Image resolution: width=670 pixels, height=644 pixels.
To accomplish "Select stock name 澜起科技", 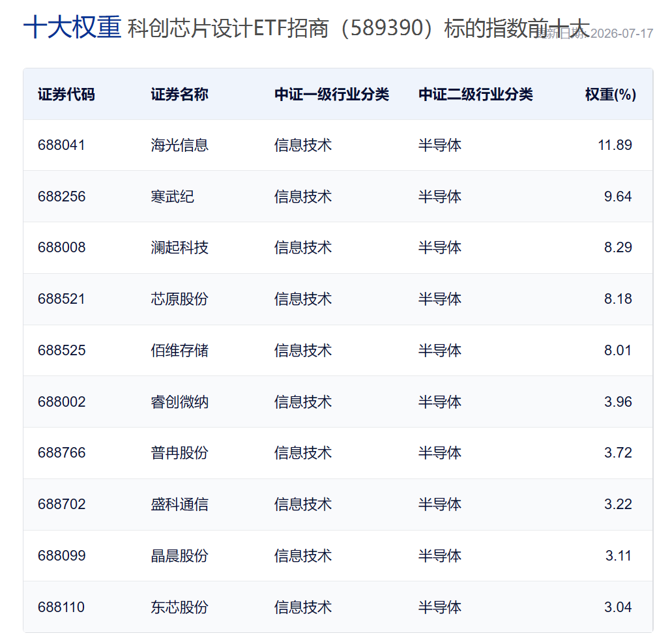I will pyautogui.click(x=179, y=247).
